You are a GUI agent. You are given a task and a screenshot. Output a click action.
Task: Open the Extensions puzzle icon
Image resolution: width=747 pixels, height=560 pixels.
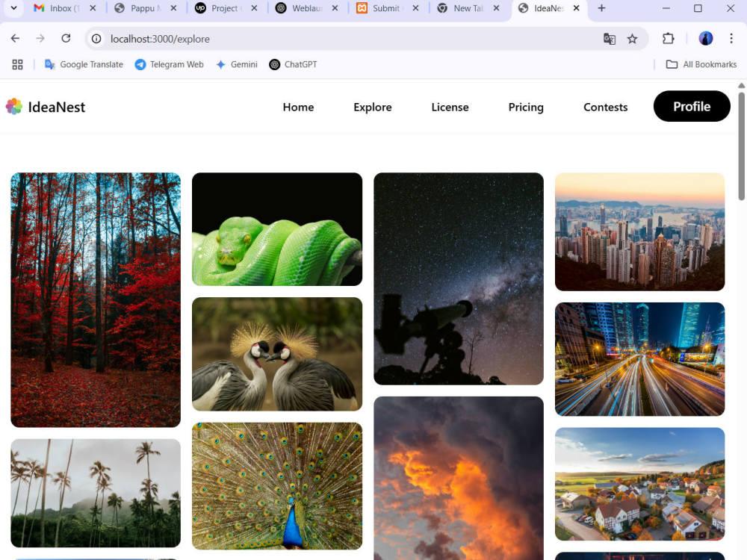tap(669, 39)
